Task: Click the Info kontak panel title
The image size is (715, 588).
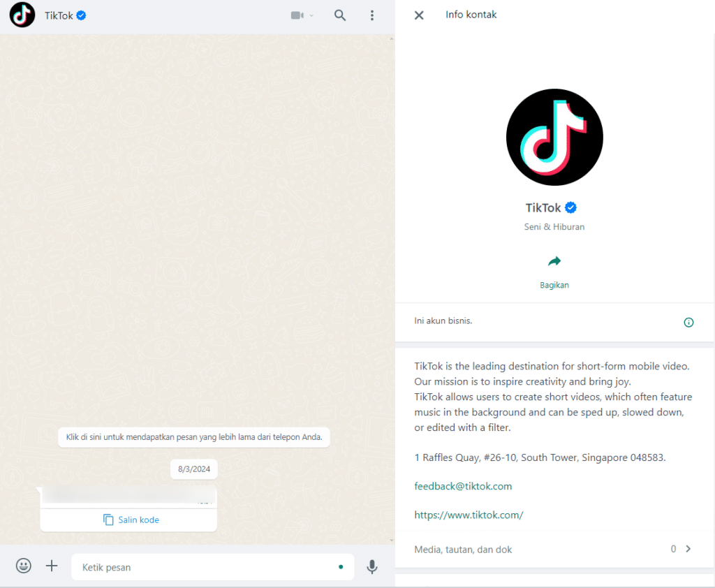Action: [471, 15]
